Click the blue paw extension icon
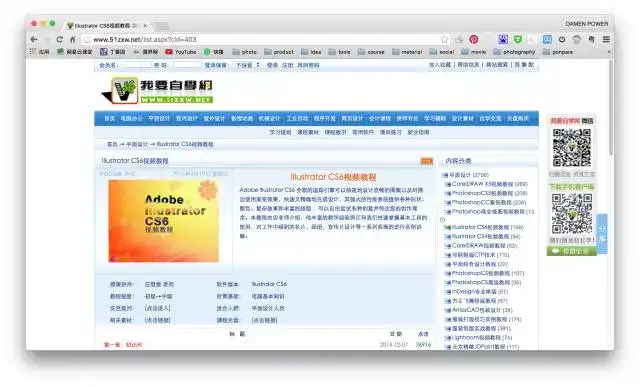Viewport: 640px width, 387px height. (503, 39)
